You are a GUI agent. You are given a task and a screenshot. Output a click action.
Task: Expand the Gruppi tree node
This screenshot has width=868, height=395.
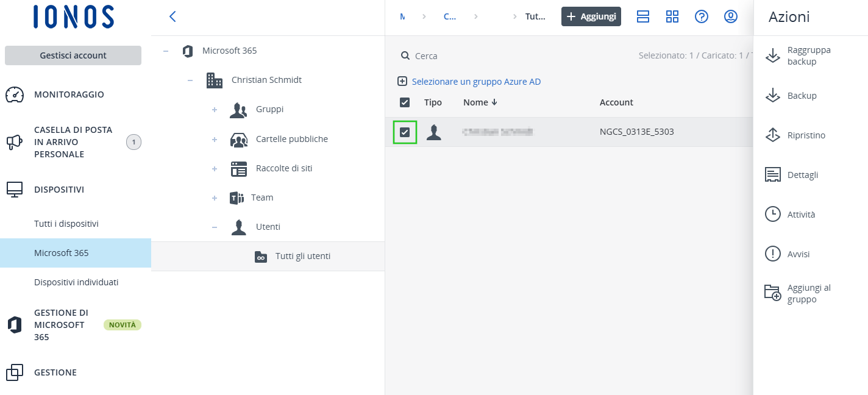click(x=215, y=110)
